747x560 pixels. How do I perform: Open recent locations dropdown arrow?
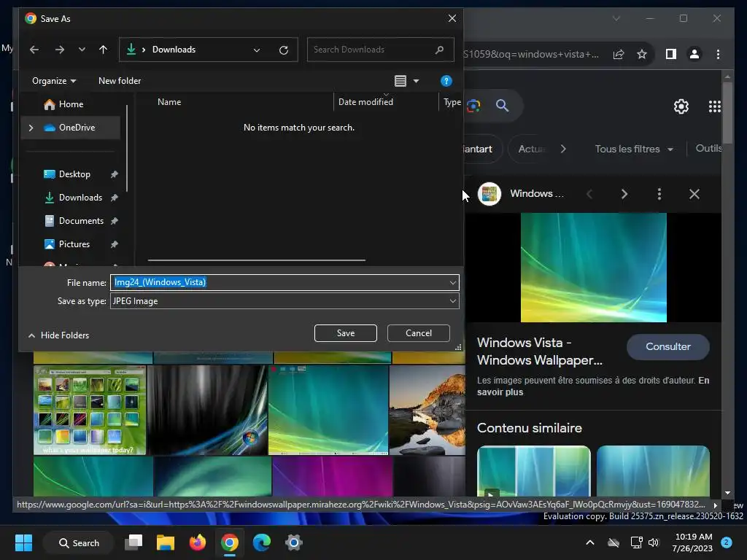click(82, 50)
